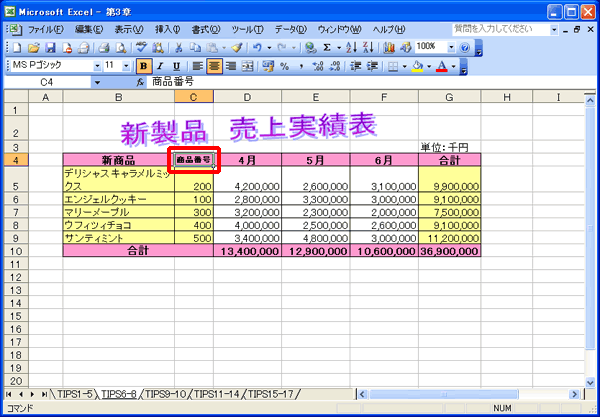Open the font size dropdown
The image size is (600, 417).
point(126,66)
